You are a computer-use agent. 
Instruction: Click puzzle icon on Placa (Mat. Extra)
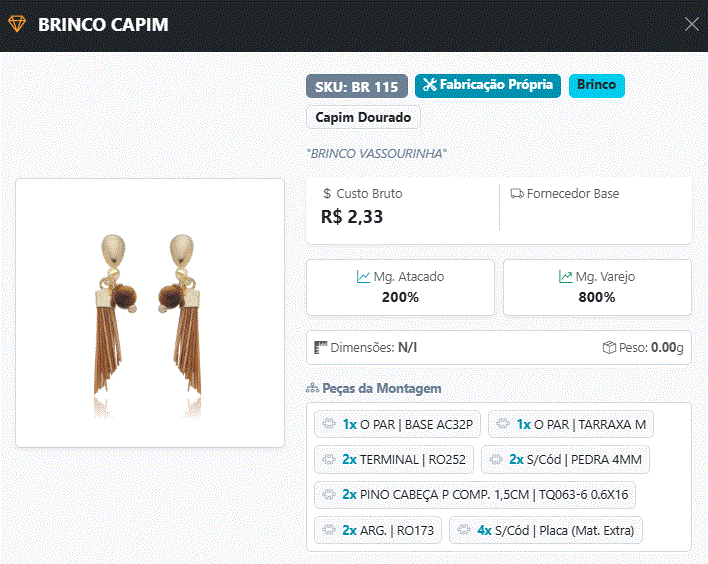tap(464, 530)
